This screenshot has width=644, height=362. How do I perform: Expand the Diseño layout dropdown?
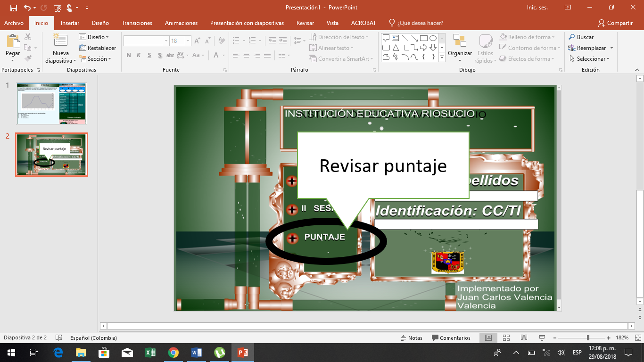94,37
